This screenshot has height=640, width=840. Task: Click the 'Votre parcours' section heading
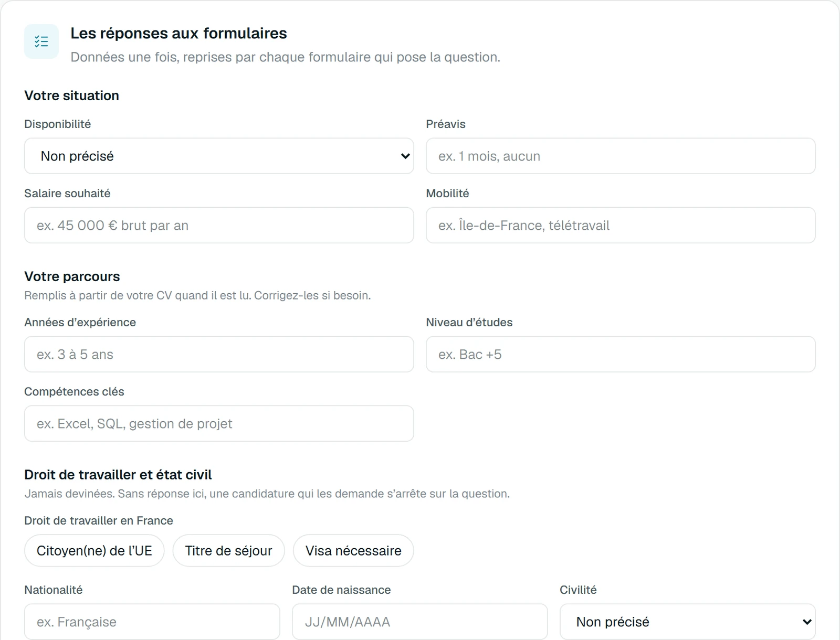tap(72, 276)
